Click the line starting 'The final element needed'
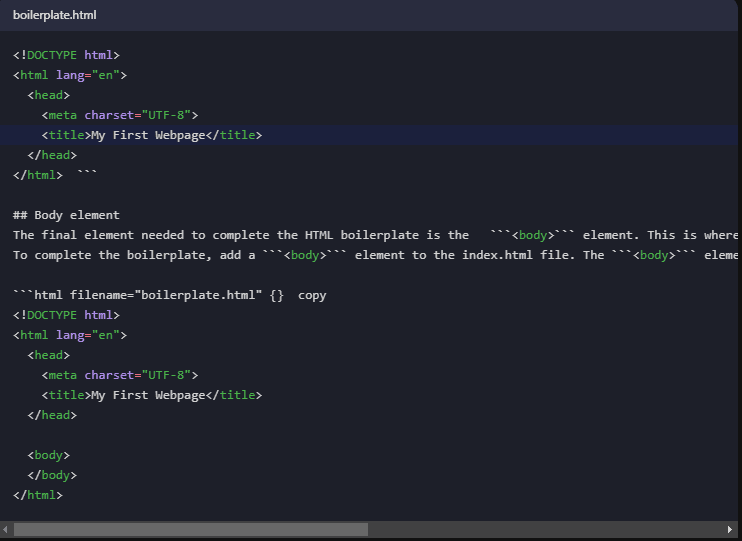The image size is (742, 541). click(x=375, y=235)
